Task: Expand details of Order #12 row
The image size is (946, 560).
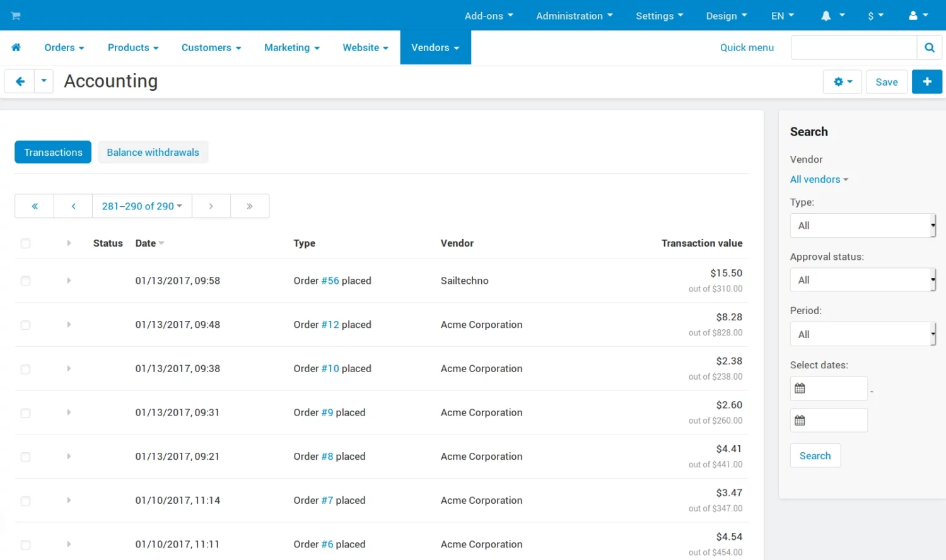Action: coord(69,324)
